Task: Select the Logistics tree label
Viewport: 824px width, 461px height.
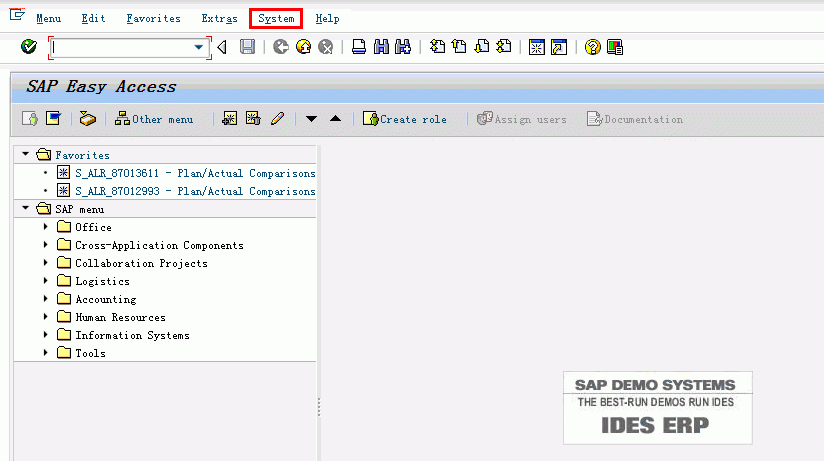Action: pos(102,281)
